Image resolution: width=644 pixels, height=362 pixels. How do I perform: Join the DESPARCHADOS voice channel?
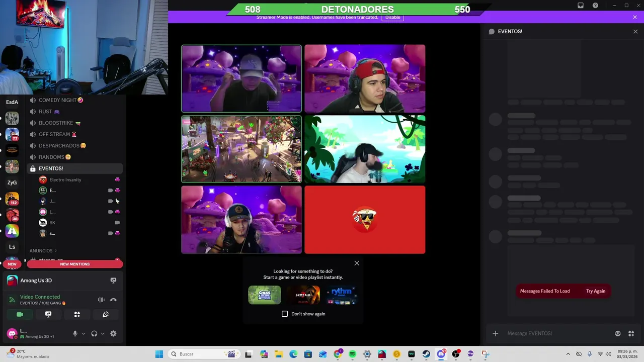(x=74, y=146)
